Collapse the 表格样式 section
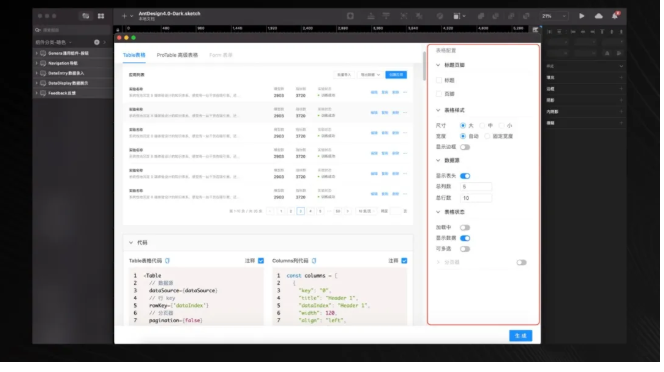Image resolution: width=664 pixels, height=372 pixels. (x=438, y=110)
